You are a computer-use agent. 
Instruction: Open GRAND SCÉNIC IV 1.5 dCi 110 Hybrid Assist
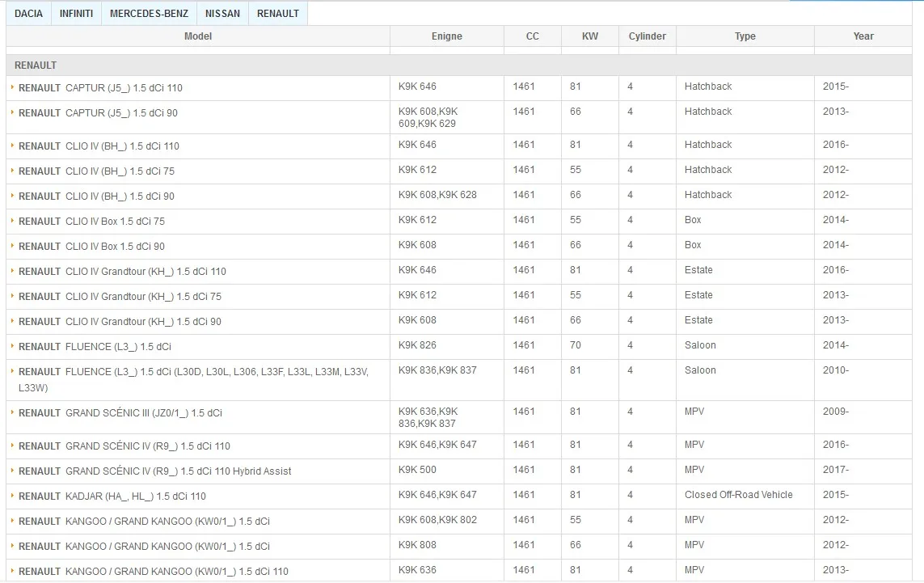pos(154,471)
